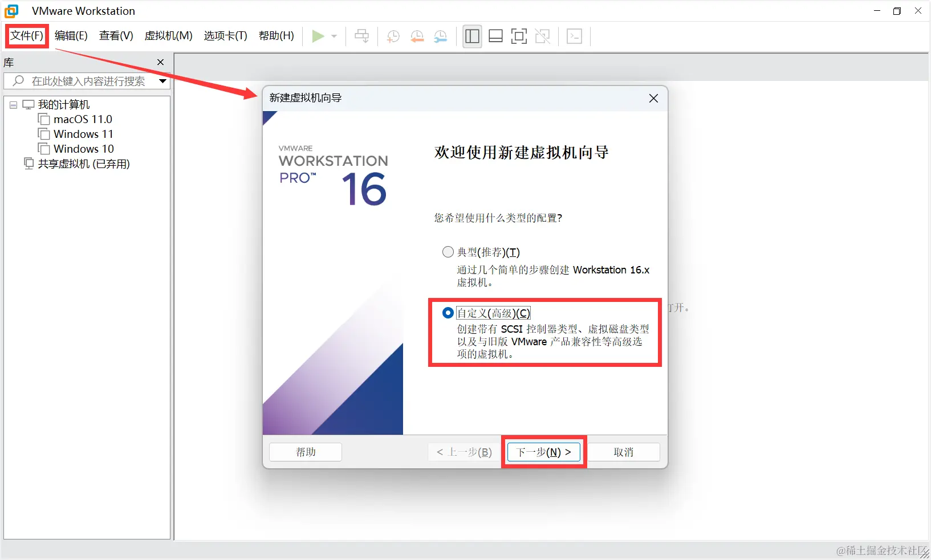Click the 下一步(N) button
Image resolution: width=931 pixels, height=560 pixels.
(x=544, y=452)
